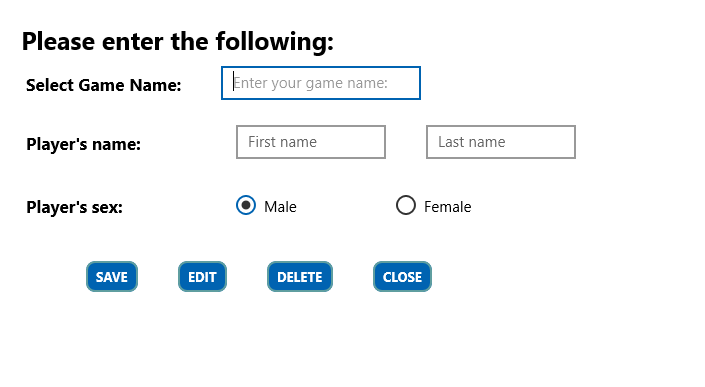Click the 'Last name' placeholder text

(472, 142)
